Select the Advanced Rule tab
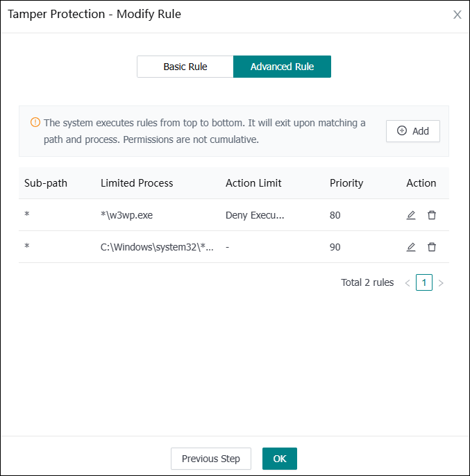Viewport: 470px width, 476px height. (x=282, y=67)
